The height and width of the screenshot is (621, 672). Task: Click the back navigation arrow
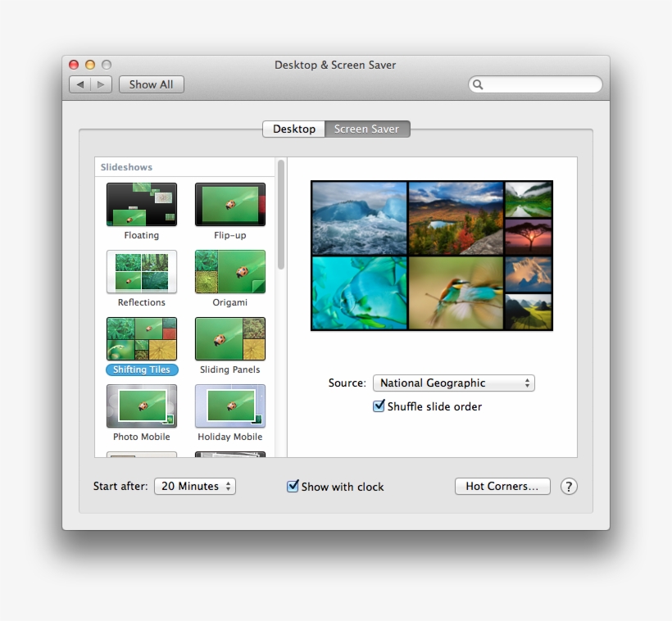[x=79, y=84]
